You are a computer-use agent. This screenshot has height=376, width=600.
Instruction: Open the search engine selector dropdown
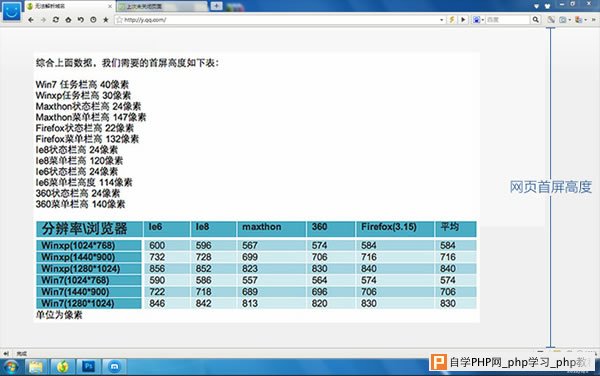click(x=478, y=20)
